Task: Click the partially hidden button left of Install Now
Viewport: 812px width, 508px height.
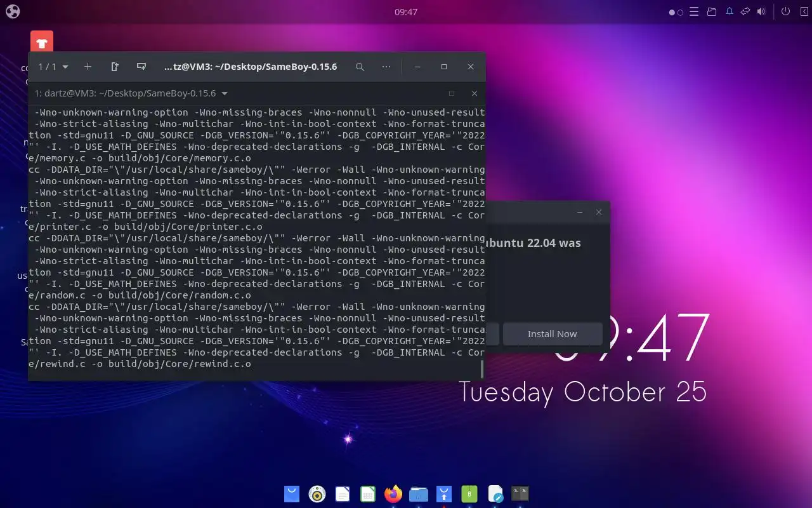Action: pos(492,334)
